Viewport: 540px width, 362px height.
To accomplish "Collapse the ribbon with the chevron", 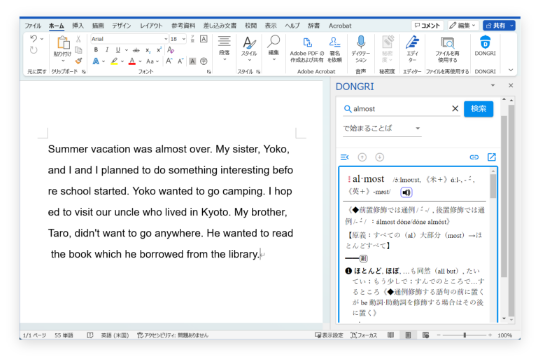I will (x=511, y=70).
